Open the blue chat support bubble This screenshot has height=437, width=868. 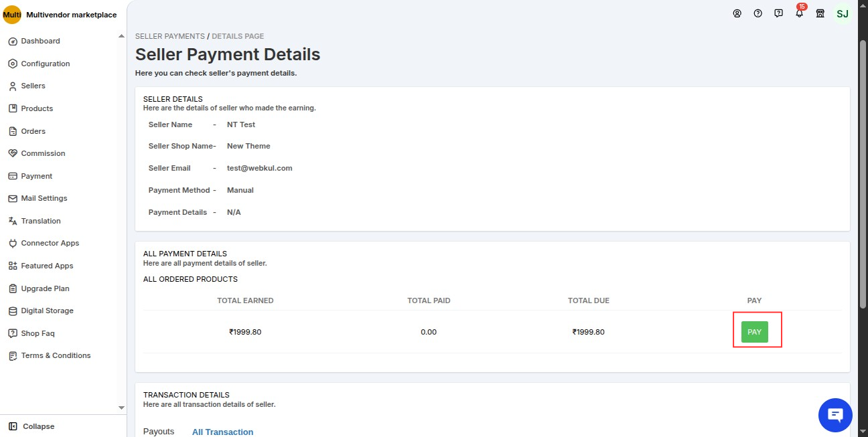pos(835,415)
